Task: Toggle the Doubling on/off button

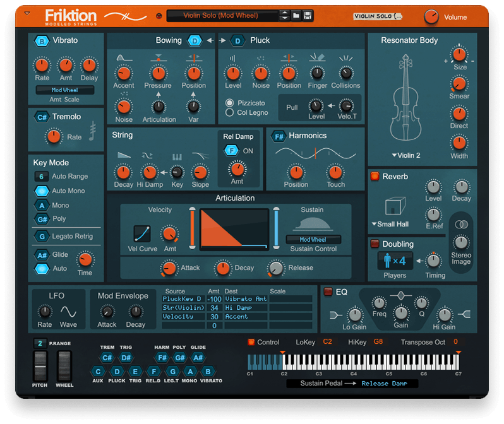Action: (x=375, y=244)
